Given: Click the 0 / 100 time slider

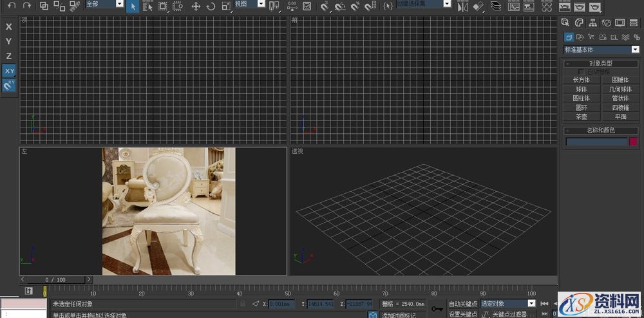Looking at the screenshot, I should click(x=55, y=280).
